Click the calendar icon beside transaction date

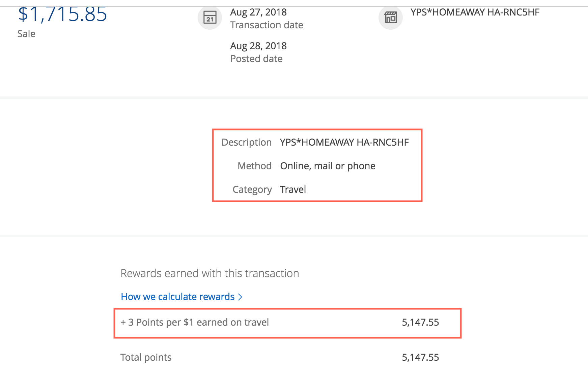click(210, 18)
